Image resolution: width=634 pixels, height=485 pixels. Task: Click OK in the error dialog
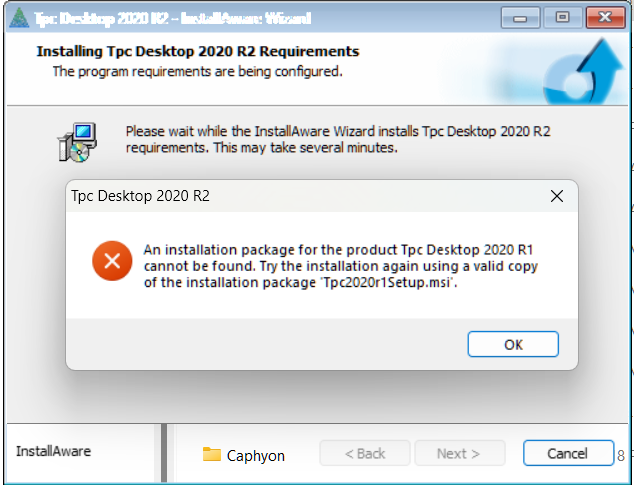click(x=513, y=344)
